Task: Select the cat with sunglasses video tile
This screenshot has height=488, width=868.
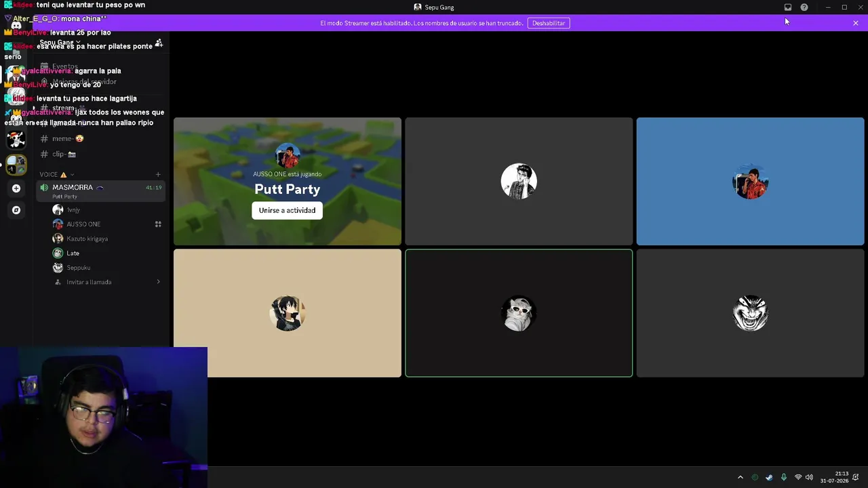Action: (519, 313)
